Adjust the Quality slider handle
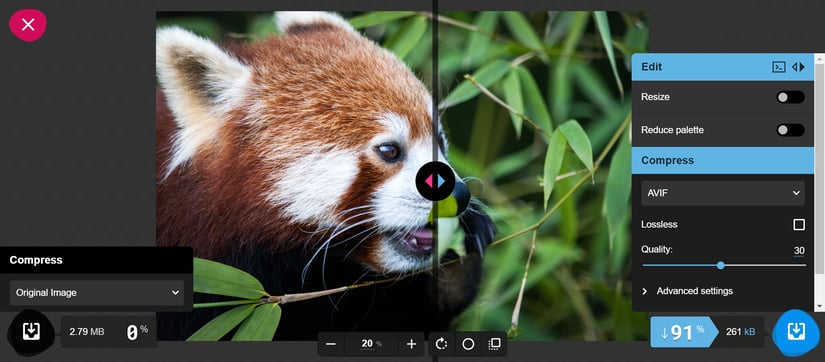The image size is (825, 362). pos(721,265)
